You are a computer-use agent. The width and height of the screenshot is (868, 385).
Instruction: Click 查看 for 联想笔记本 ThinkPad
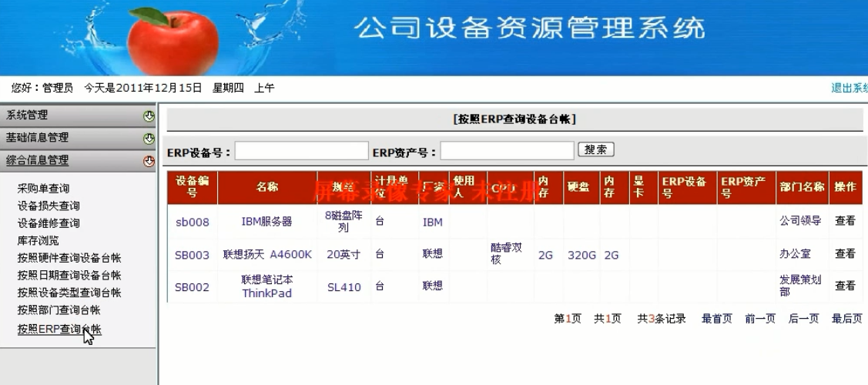coord(845,286)
